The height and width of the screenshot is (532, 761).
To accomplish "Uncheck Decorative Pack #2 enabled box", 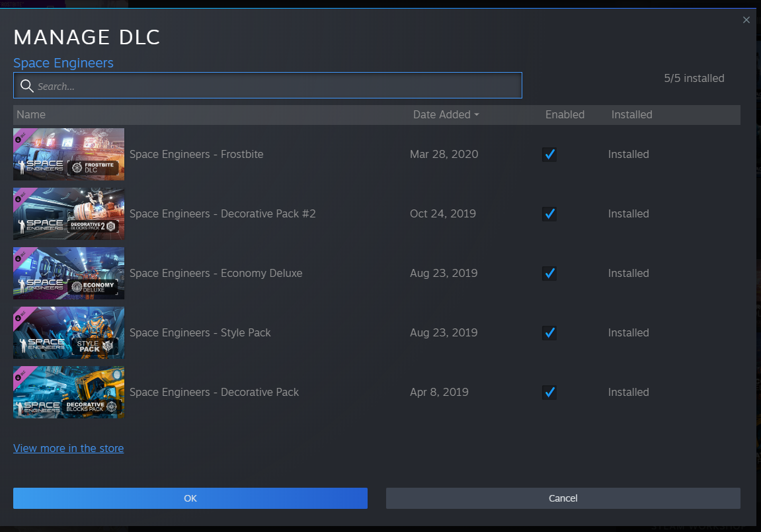I will 549,214.
